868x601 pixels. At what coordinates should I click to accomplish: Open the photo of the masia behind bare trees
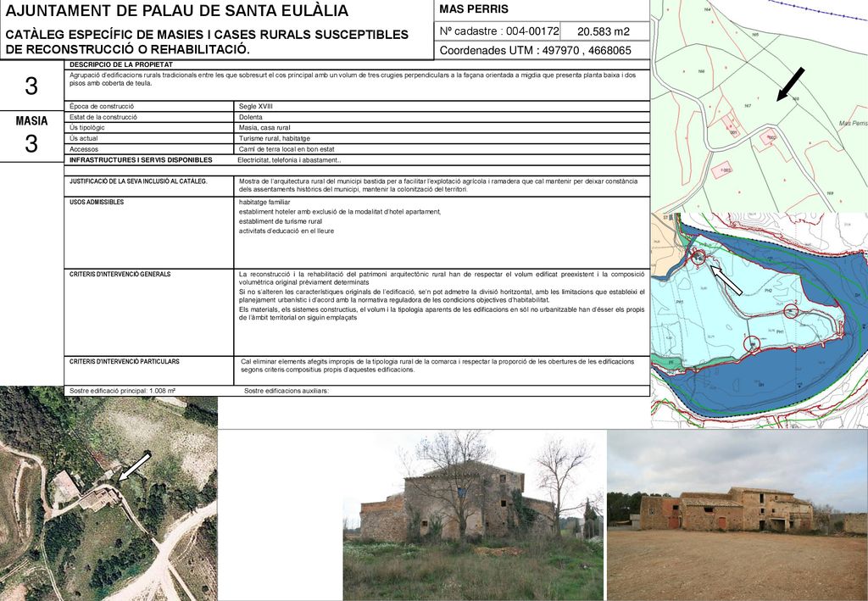474,515
